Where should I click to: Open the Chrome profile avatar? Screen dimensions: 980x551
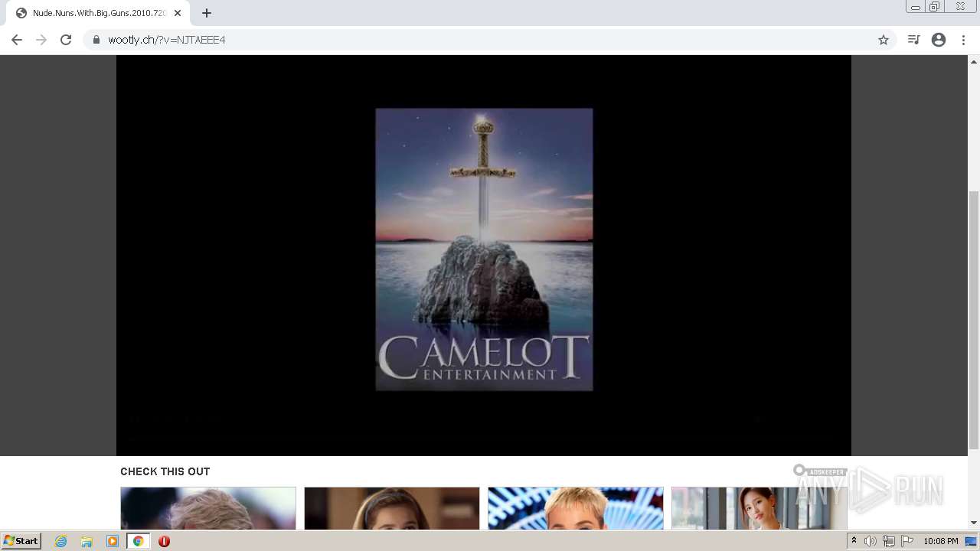(939, 40)
